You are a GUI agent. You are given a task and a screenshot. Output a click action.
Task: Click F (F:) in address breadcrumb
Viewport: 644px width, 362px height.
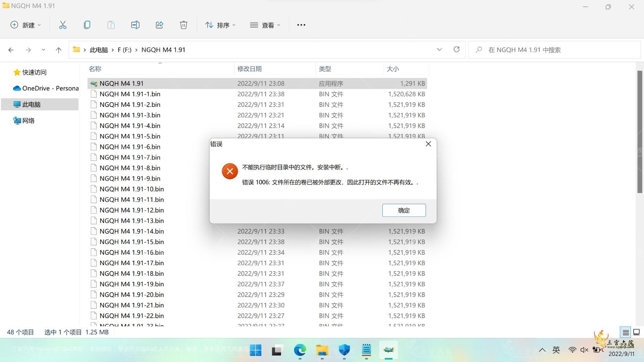124,50
